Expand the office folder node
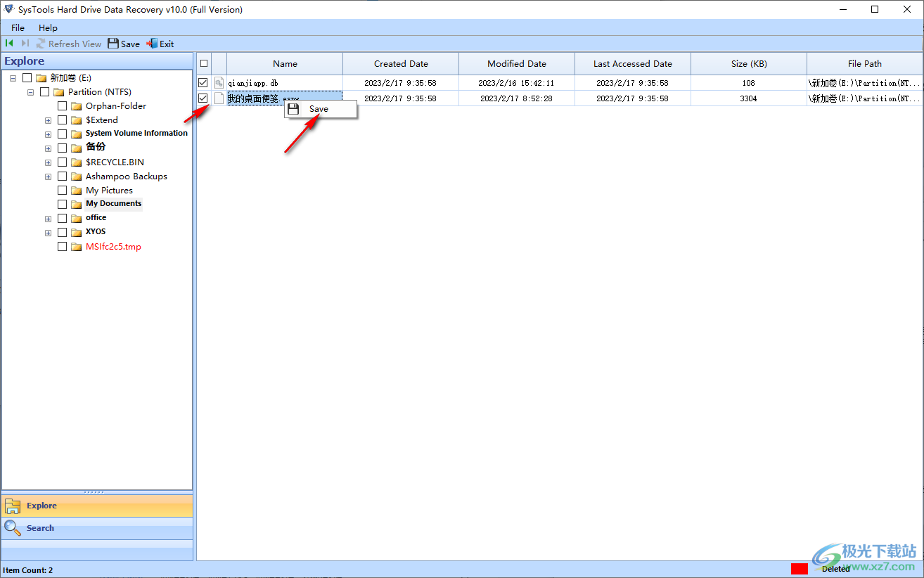The image size is (924, 578). click(49, 218)
